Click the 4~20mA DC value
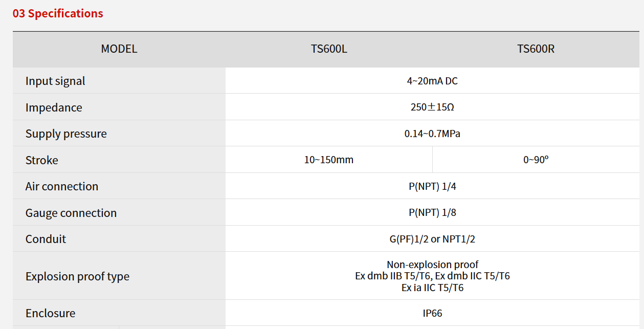 pos(432,81)
